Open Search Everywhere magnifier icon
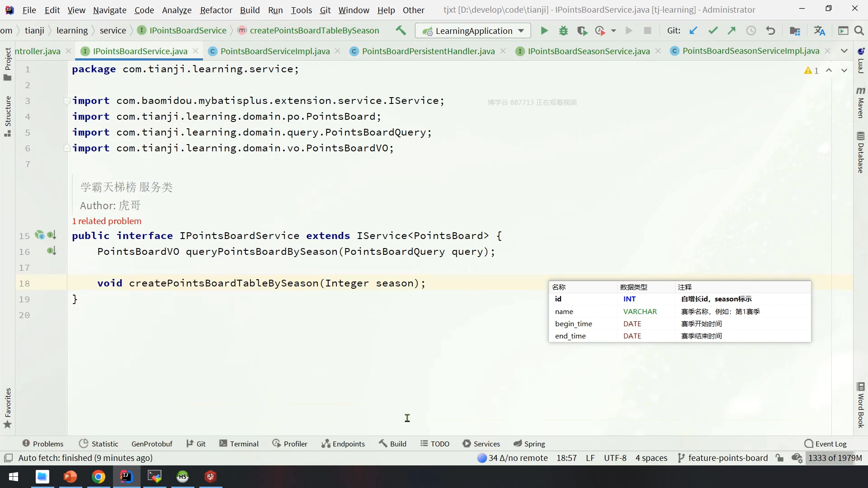 [859, 31]
